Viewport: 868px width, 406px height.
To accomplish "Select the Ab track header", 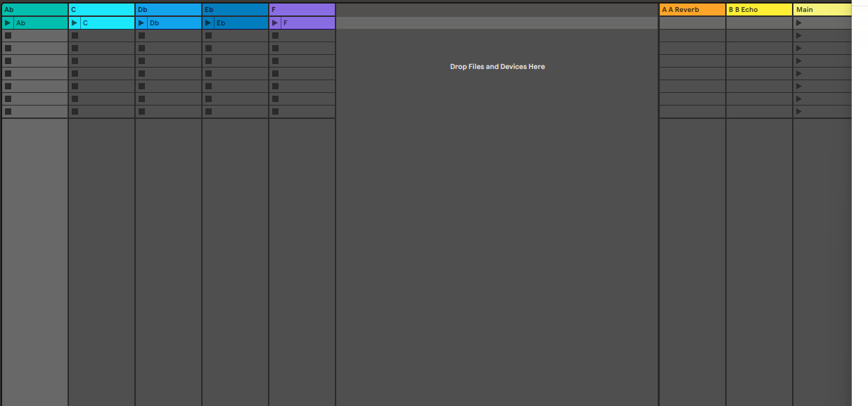I will coord(34,10).
